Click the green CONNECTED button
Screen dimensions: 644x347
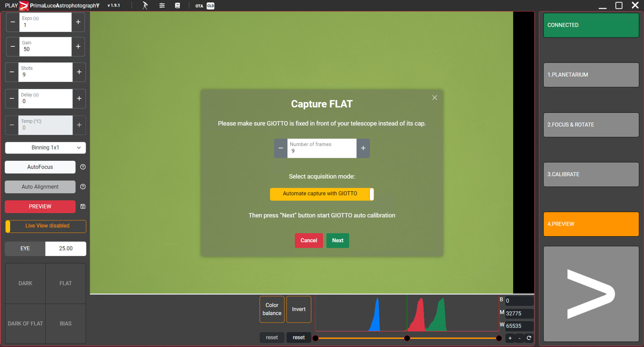tap(591, 25)
